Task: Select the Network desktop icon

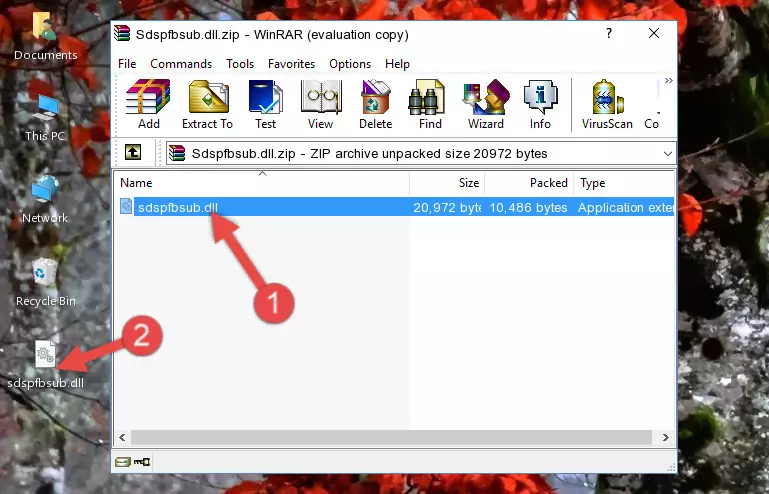Action: pyautogui.click(x=45, y=199)
